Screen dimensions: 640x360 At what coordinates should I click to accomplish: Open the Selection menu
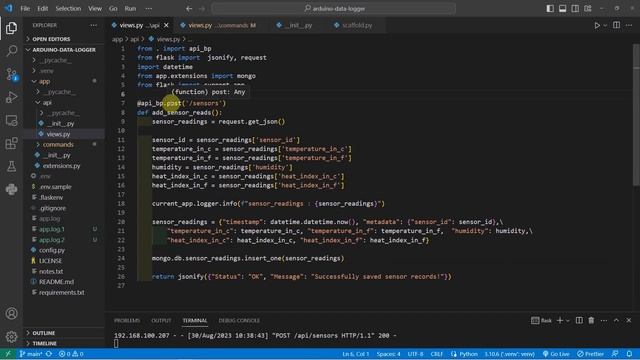click(68, 9)
